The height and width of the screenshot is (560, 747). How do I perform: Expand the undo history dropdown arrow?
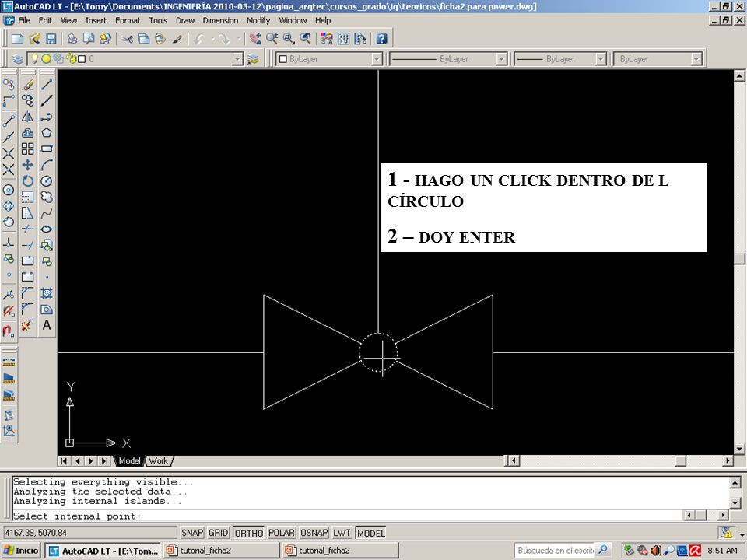click(x=212, y=39)
